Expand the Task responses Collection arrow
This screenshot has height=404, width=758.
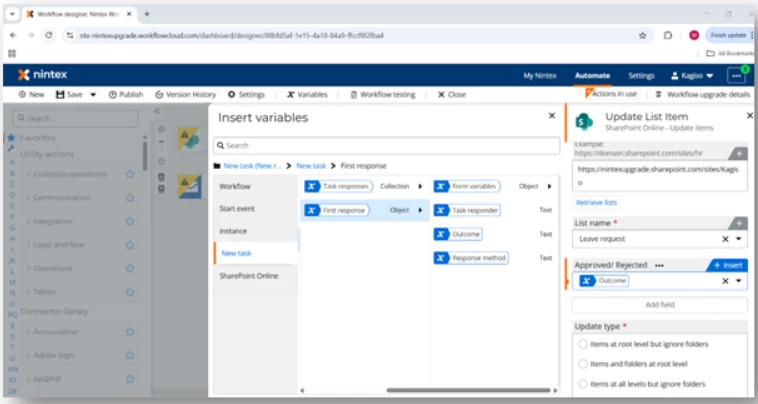[x=420, y=186]
